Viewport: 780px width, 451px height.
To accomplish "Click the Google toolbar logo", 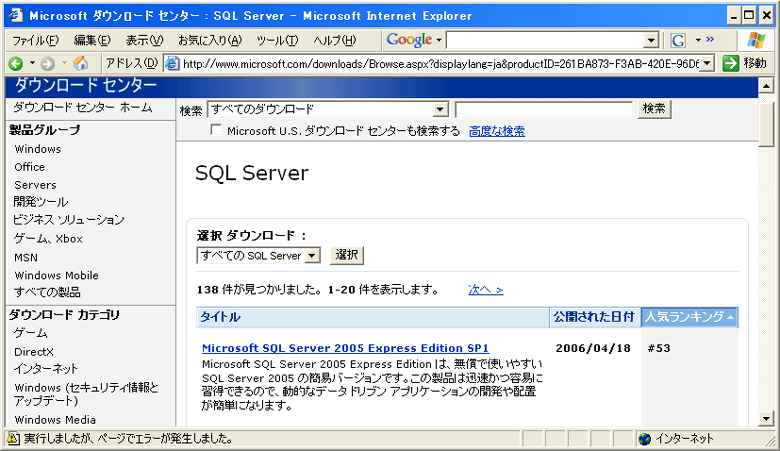I will click(409, 40).
